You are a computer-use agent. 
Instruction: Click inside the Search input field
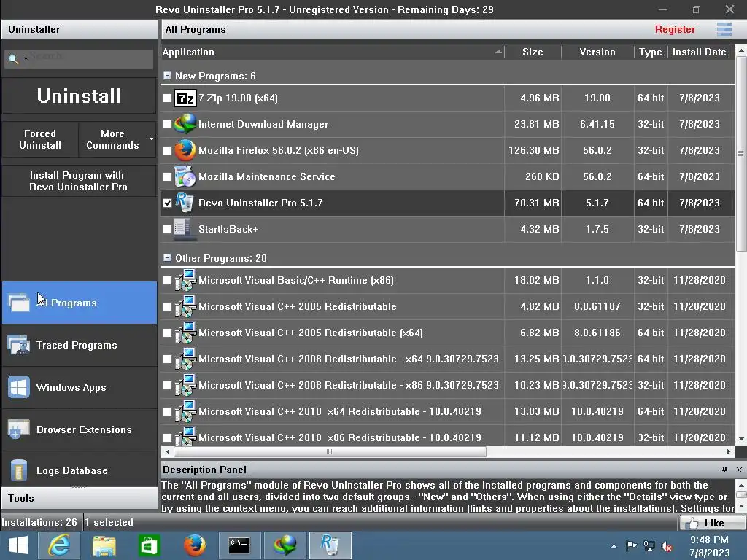click(90, 58)
